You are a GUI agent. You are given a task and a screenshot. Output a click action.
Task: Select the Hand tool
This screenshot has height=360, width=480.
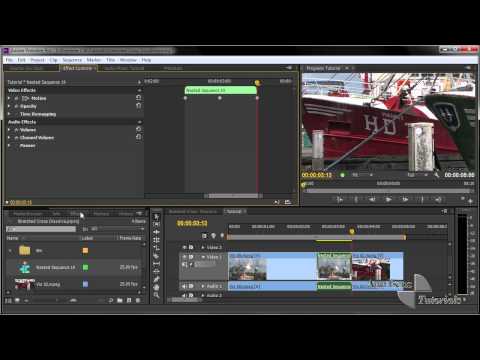coord(156,287)
